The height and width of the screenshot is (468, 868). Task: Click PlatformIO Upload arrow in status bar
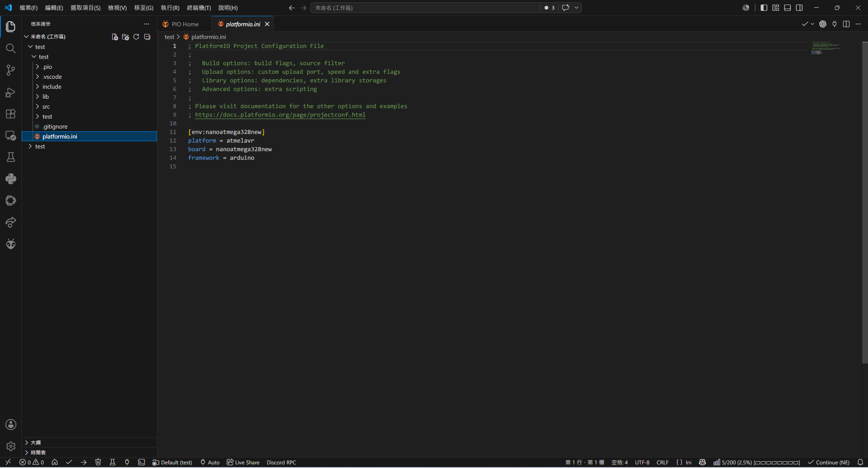click(84, 462)
